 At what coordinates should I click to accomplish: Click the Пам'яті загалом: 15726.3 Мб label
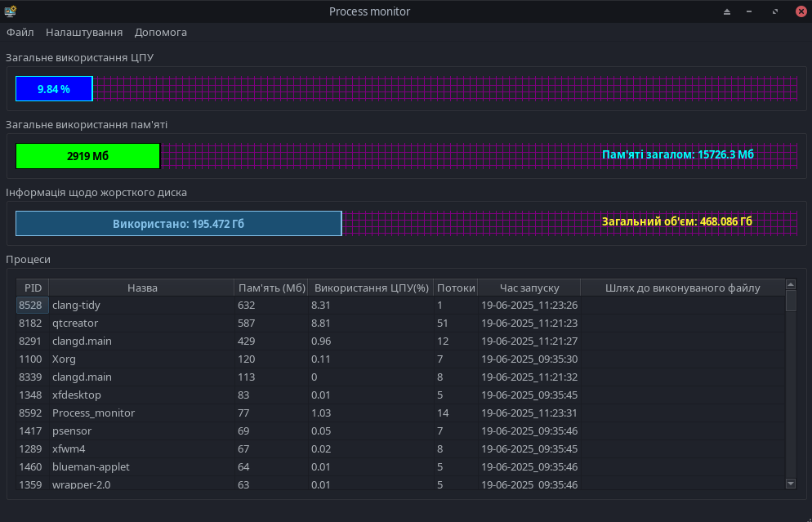678,154
